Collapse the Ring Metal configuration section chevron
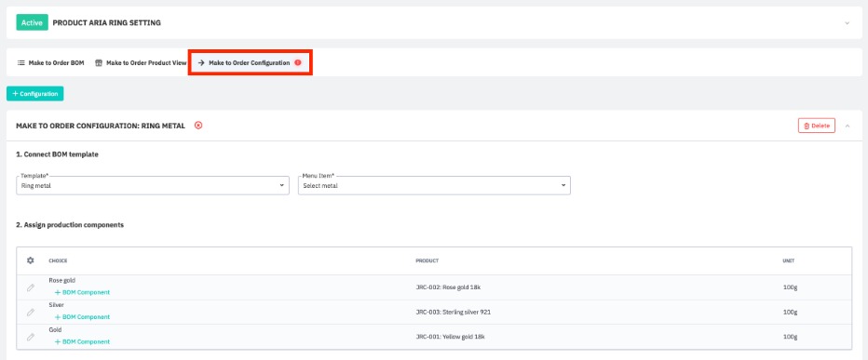This screenshot has width=868, height=360. click(847, 127)
